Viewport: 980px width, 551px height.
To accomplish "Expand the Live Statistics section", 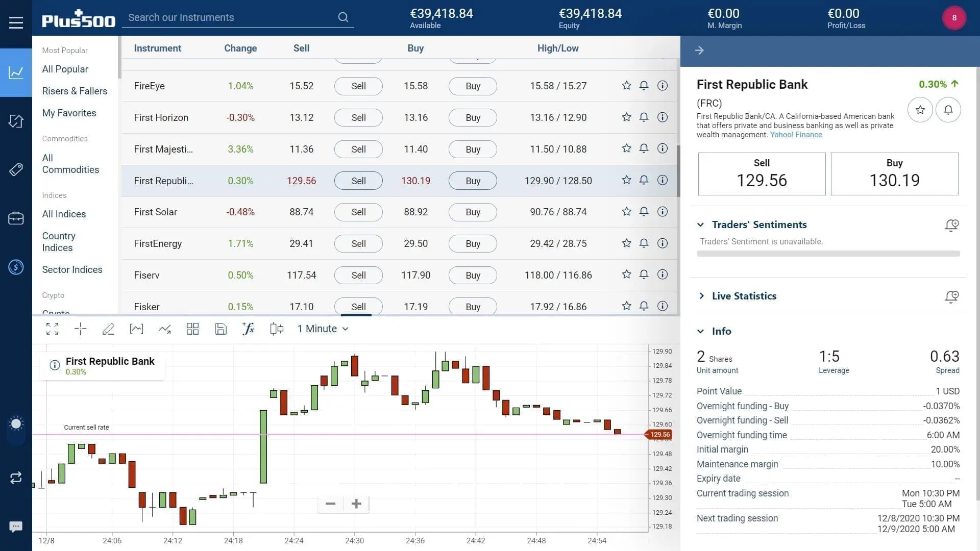I will point(701,296).
